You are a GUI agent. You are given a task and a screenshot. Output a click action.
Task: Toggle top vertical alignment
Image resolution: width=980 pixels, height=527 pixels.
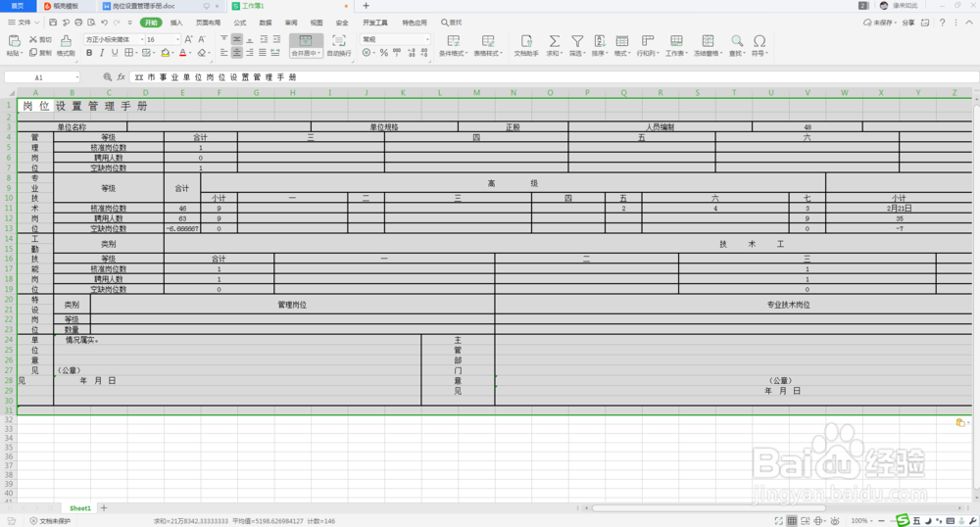(x=223, y=39)
